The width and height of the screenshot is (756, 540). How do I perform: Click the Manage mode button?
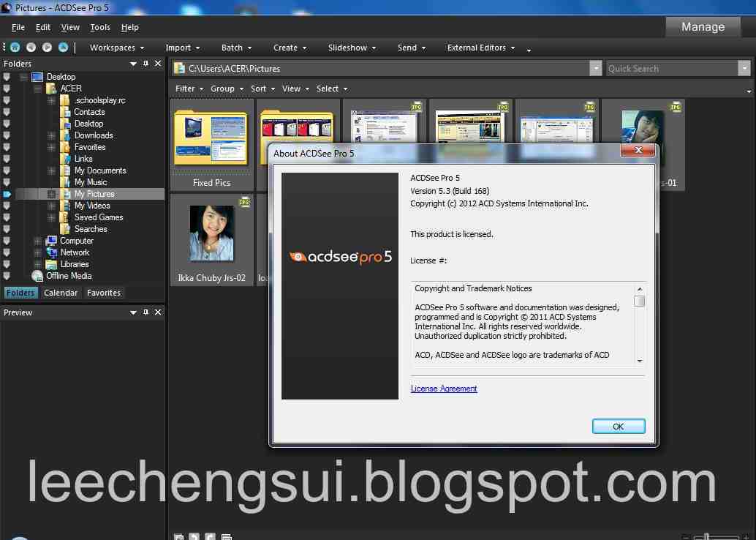(x=703, y=27)
